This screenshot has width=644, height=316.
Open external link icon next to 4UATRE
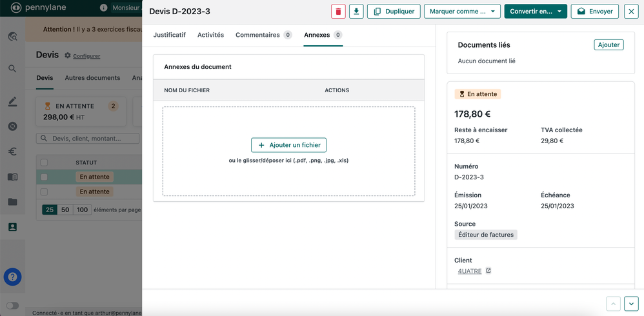pos(488,271)
